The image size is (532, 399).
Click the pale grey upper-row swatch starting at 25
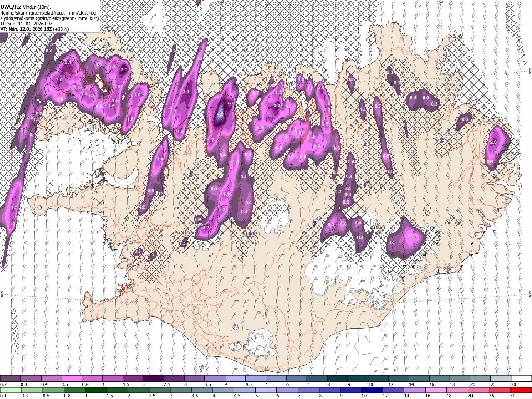[x=501, y=379]
